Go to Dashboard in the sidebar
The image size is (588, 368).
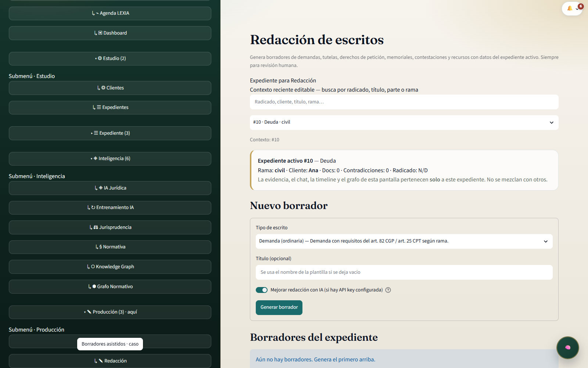(x=110, y=33)
